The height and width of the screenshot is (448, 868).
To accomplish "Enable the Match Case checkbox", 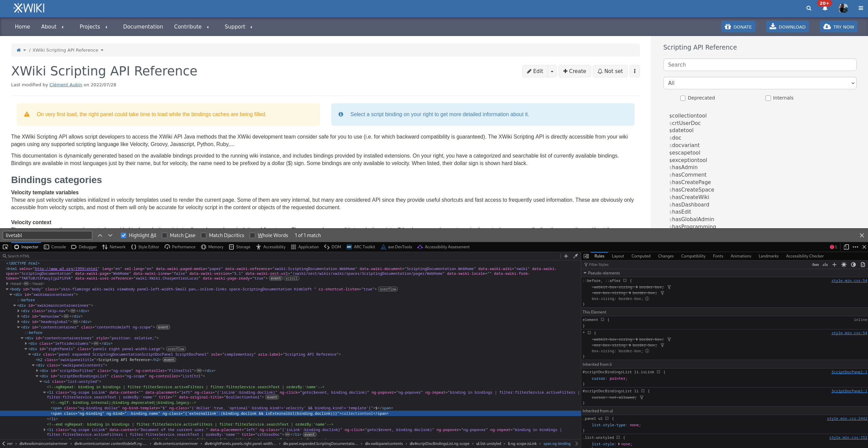I will coord(165,235).
